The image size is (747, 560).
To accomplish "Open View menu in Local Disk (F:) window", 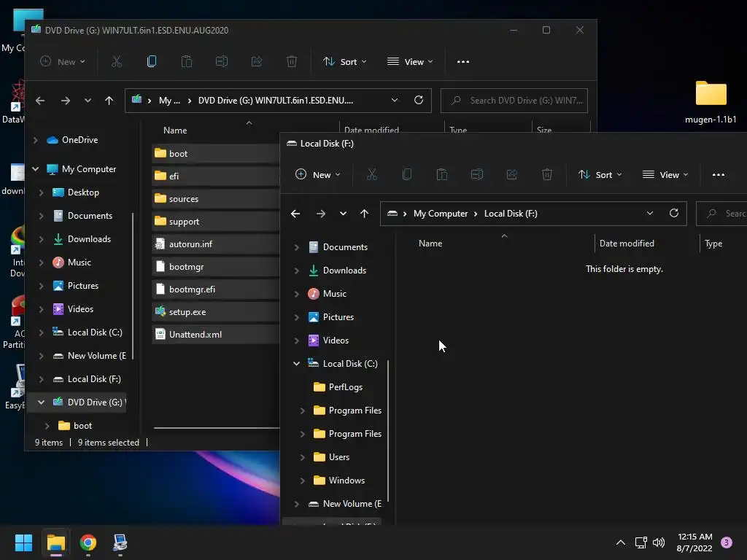I will (x=665, y=175).
